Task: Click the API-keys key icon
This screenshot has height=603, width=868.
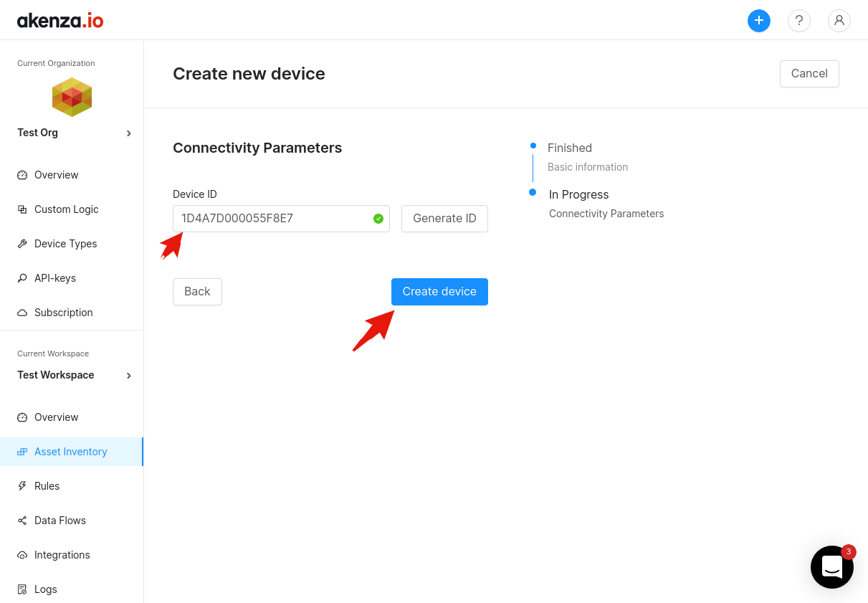Action: [22, 278]
